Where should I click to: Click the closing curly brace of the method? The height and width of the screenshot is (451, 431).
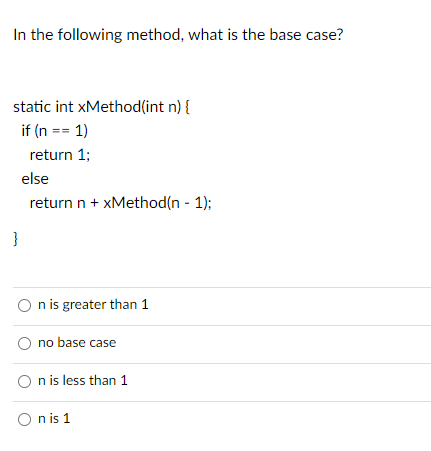click(15, 239)
